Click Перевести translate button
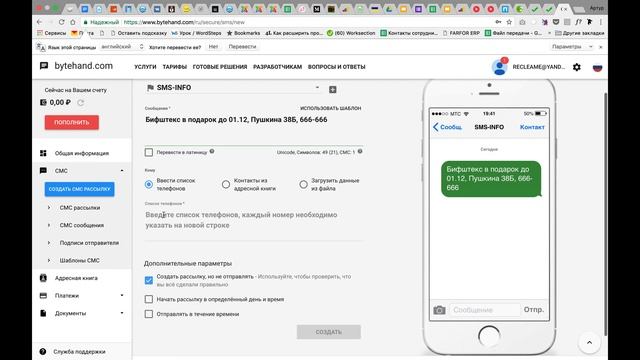Screen dimensions: 640x360 click(x=242, y=47)
